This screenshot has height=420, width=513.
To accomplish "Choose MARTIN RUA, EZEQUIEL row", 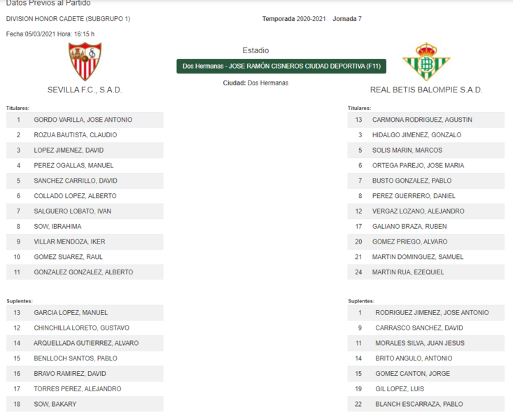I will click(426, 272).
